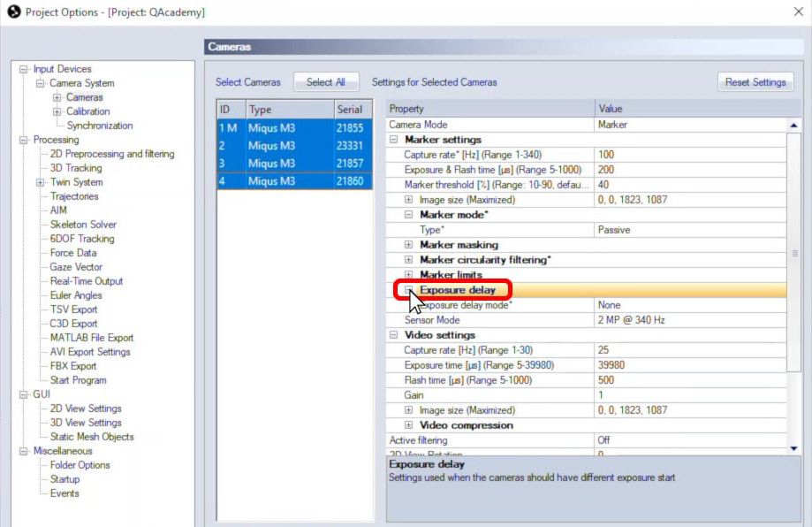The height and width of the screenshot is (527, 812).
Task: Click the properties list scroll-down arrow
Action: point(793,449)
